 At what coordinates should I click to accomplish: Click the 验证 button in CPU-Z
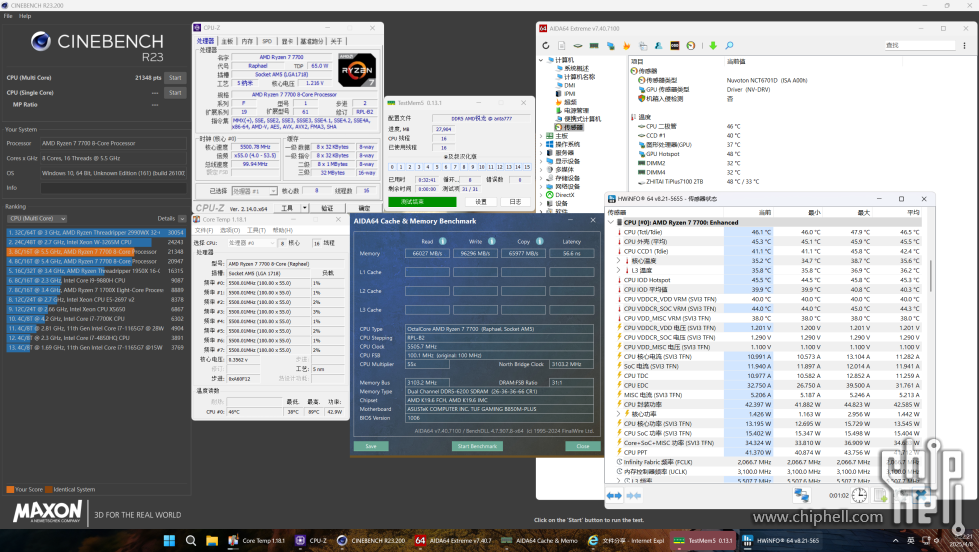click(327, 208)
